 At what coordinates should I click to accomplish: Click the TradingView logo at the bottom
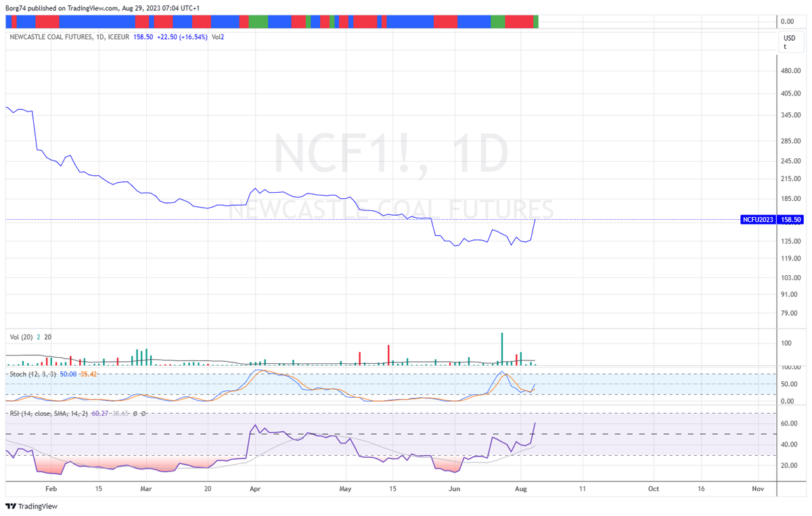[31, 506]
